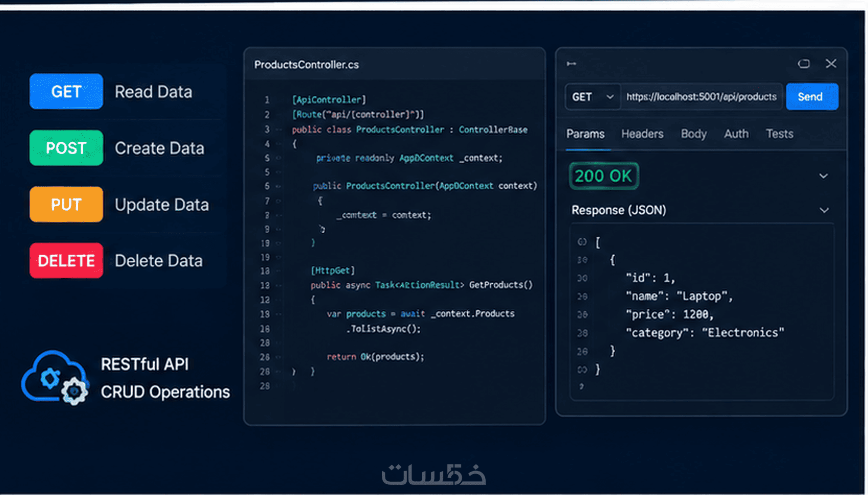Open the GET method dropdown in API client
The width and height of the screenshot is (868, 495).
click(593, 97)
